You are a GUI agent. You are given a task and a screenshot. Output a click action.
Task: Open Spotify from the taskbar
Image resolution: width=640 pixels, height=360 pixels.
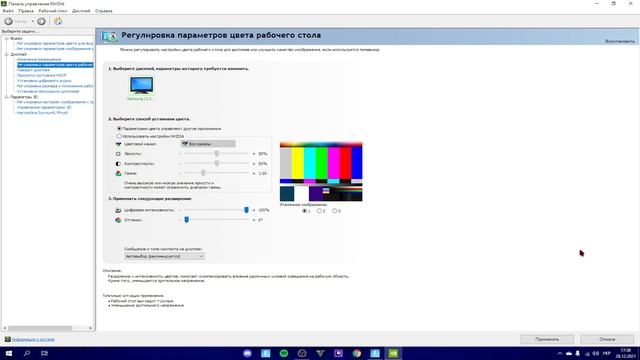coord(284,353)
